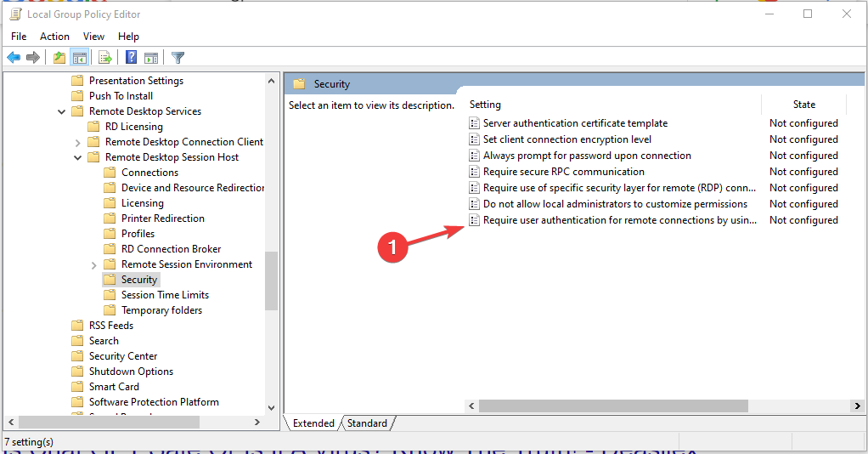
Task: Click the Require secure RPC communication policy icon
Action: click(474, 171)
